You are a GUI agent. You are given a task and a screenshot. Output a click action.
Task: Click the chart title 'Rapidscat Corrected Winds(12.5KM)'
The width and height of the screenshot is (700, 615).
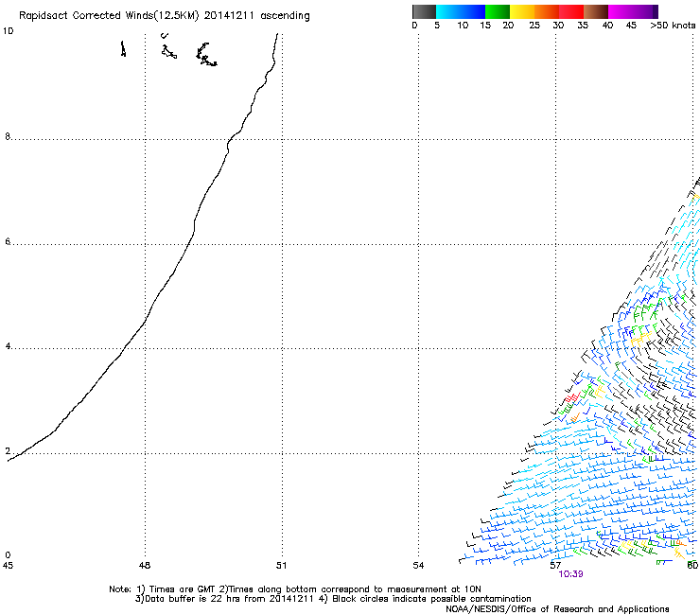click(x=109, y=16)
